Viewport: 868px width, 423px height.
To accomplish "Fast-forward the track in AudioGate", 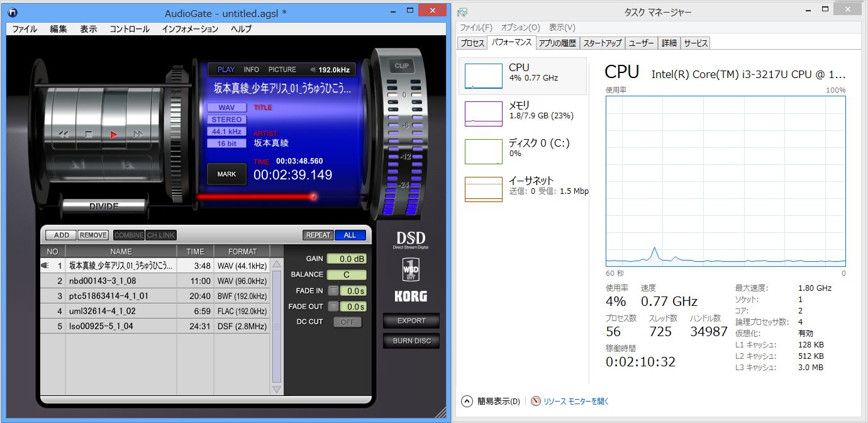I will pyautogui.click(x=138, y=134).
